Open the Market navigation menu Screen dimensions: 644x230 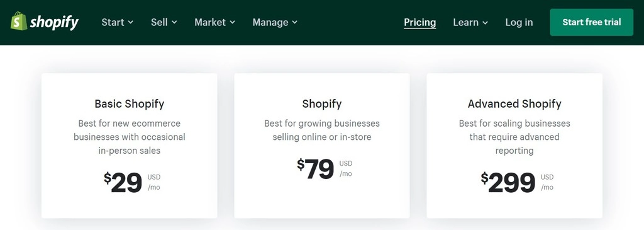(215, 22)
